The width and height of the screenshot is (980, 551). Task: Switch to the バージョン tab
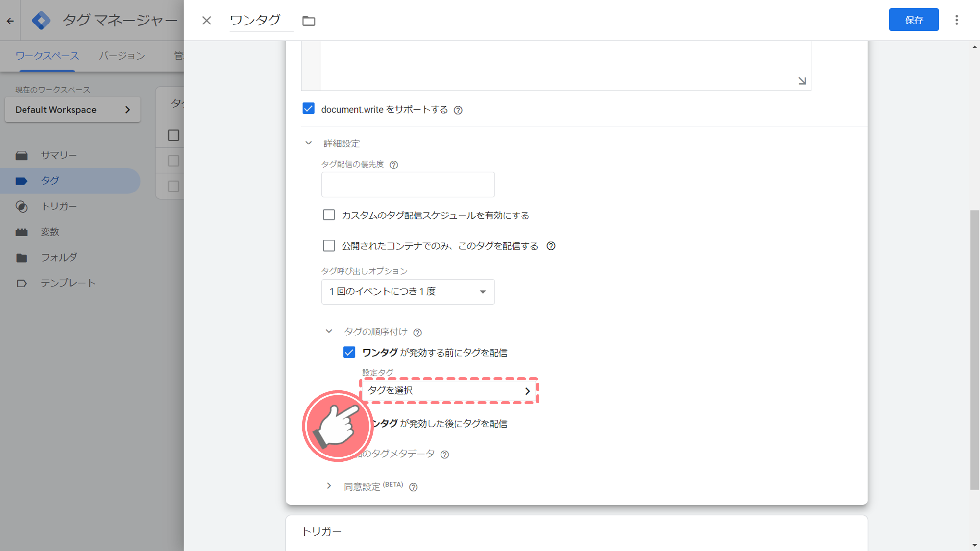click(x=122, y=56)
